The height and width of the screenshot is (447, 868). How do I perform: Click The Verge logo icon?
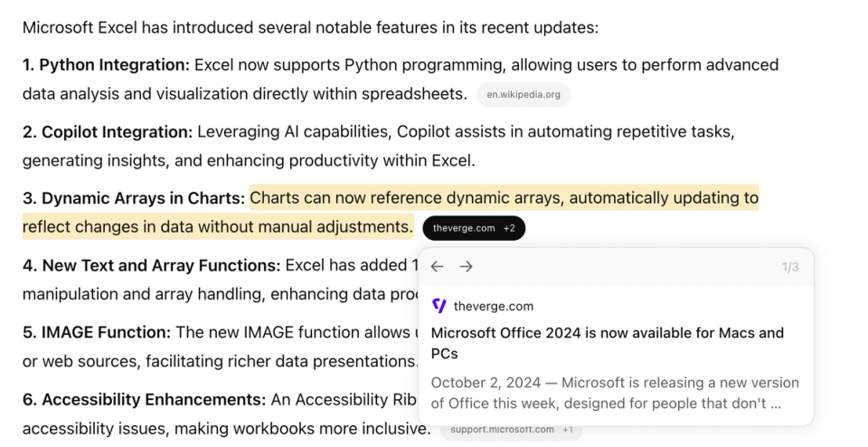(439, 306)
